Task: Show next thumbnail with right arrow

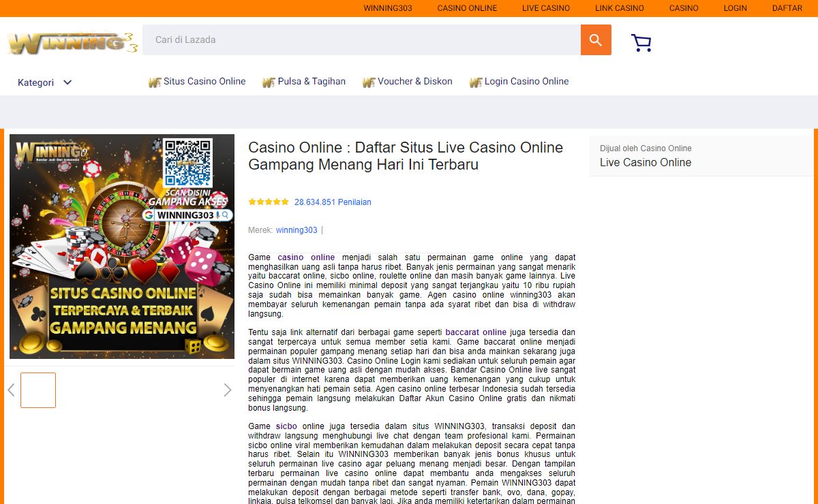Action: pos(228,390)
